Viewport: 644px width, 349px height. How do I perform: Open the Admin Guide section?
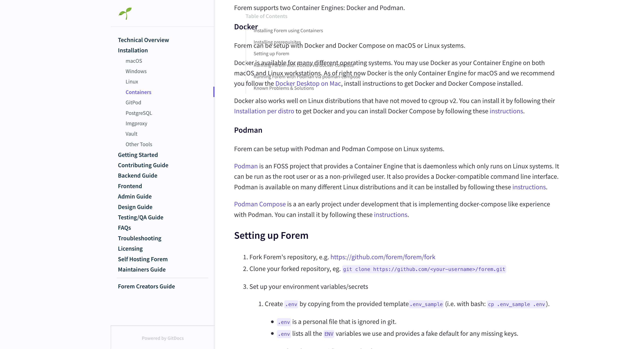coord(135,196)
